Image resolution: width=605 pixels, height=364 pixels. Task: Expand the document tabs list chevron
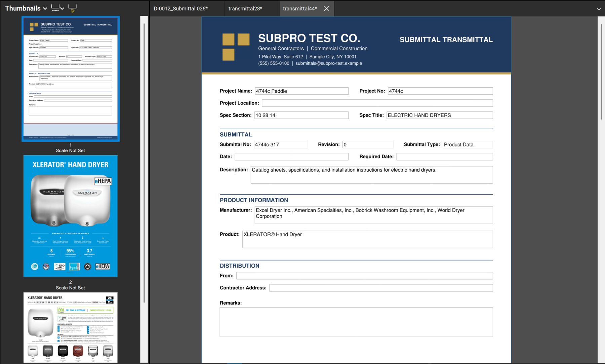599,9
